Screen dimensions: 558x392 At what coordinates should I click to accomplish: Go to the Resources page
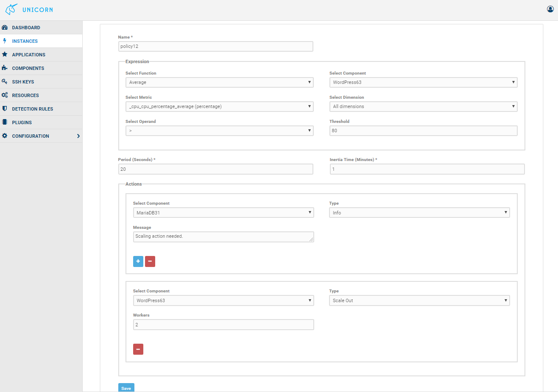coord(41,95)
